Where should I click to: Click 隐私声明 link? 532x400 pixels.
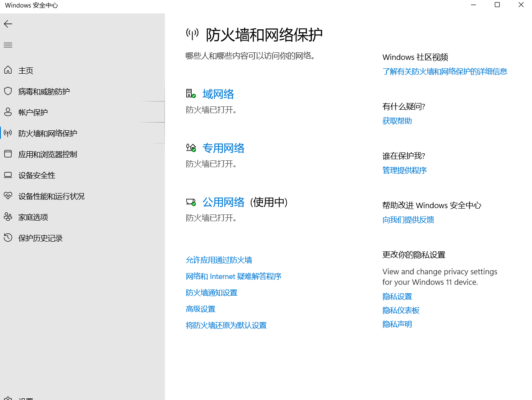click(x=397, y=324)
